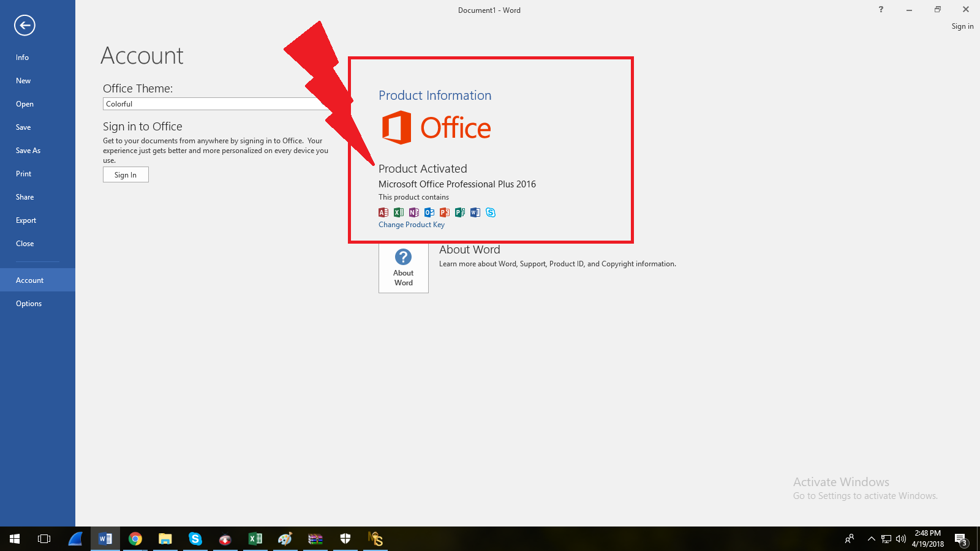Open the Paint palette app in taskbar

[285, 539]
